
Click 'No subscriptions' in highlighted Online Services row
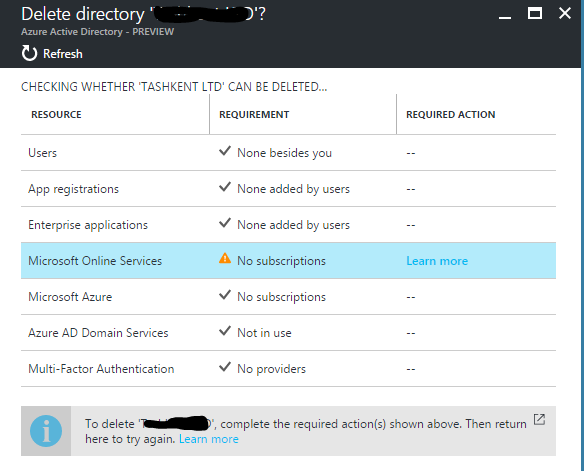point(282,261)
